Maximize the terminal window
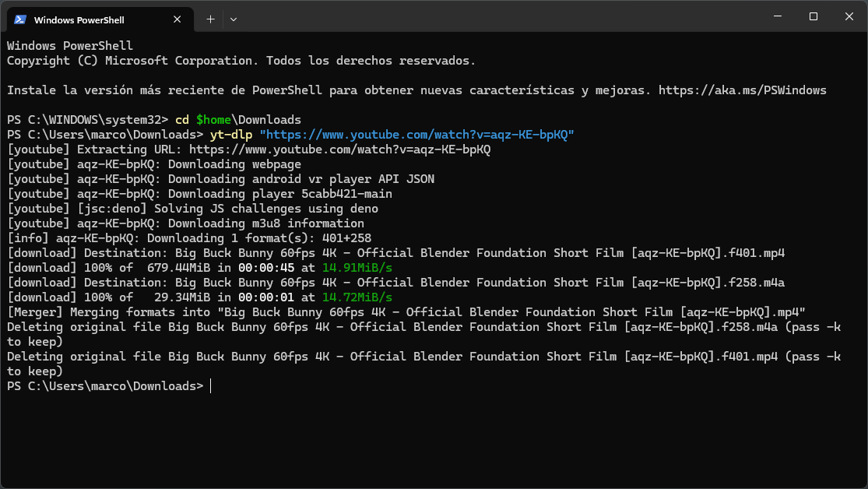Viewport: 868px width, 489px height. click(x=814, y=16)
